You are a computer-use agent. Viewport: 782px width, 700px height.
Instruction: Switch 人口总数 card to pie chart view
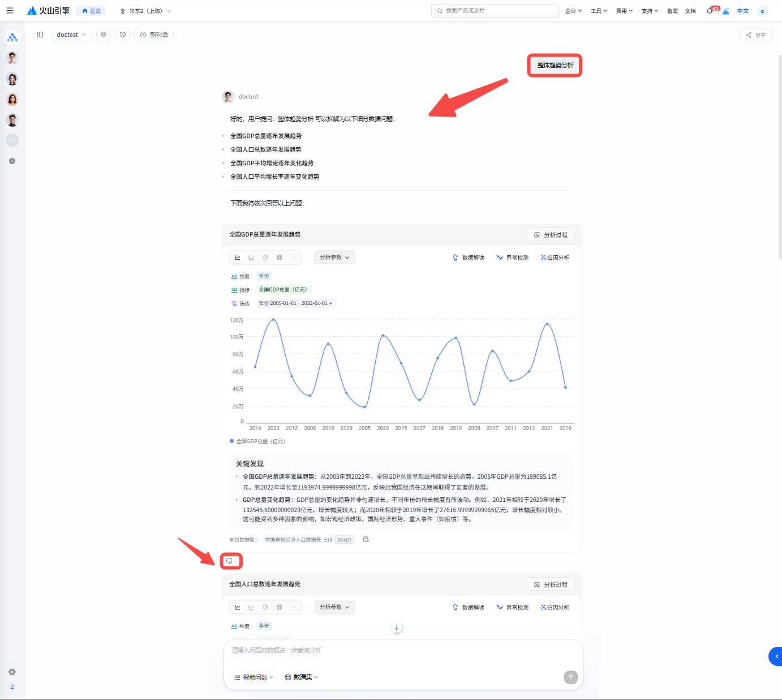tap(265, 607)
